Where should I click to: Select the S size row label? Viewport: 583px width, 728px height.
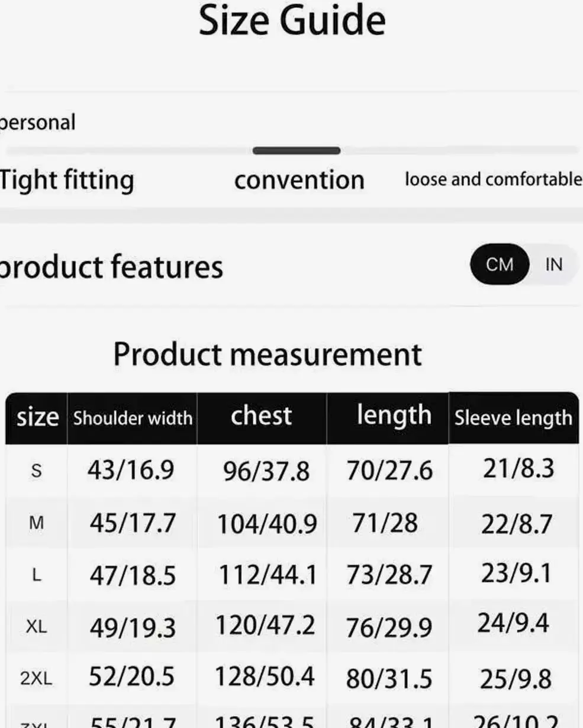pyautogui.click(x=37, y=471)
